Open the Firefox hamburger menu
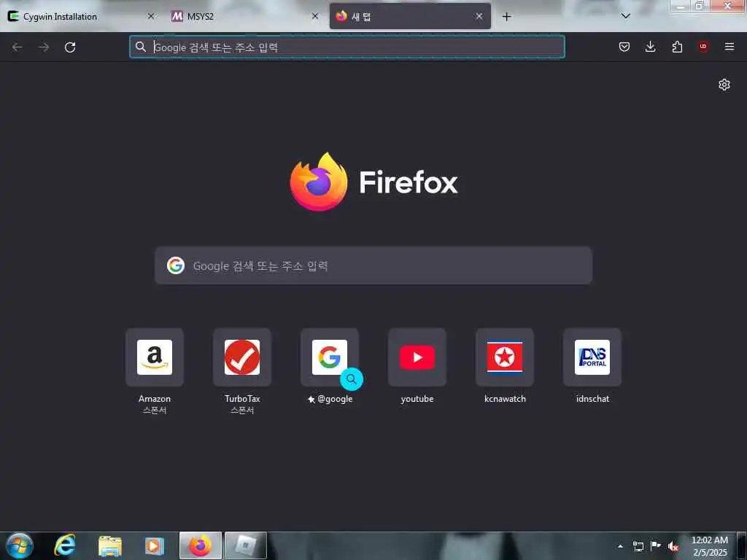Viewport: 747px width, 560px height. click(729, 47)
